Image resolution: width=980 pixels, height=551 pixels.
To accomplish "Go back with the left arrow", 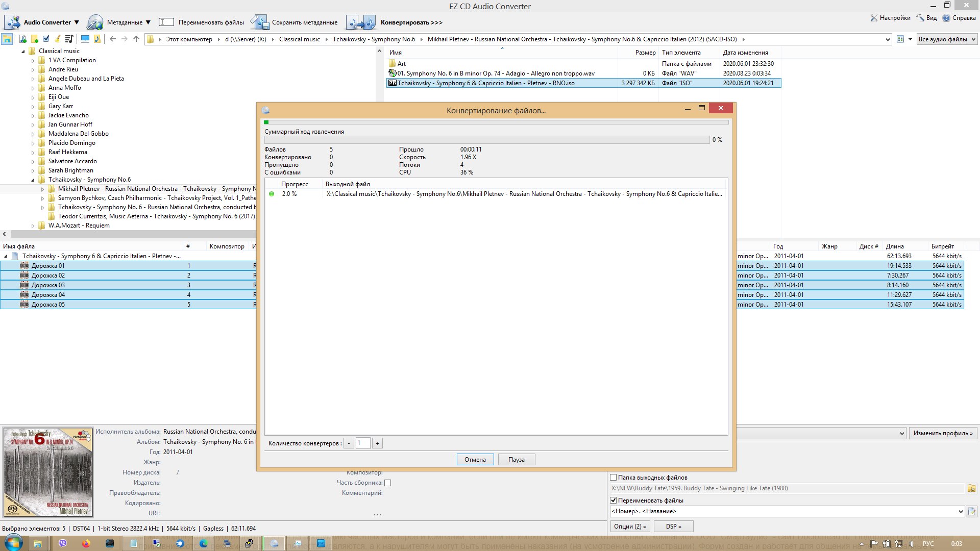I will 113,39.
